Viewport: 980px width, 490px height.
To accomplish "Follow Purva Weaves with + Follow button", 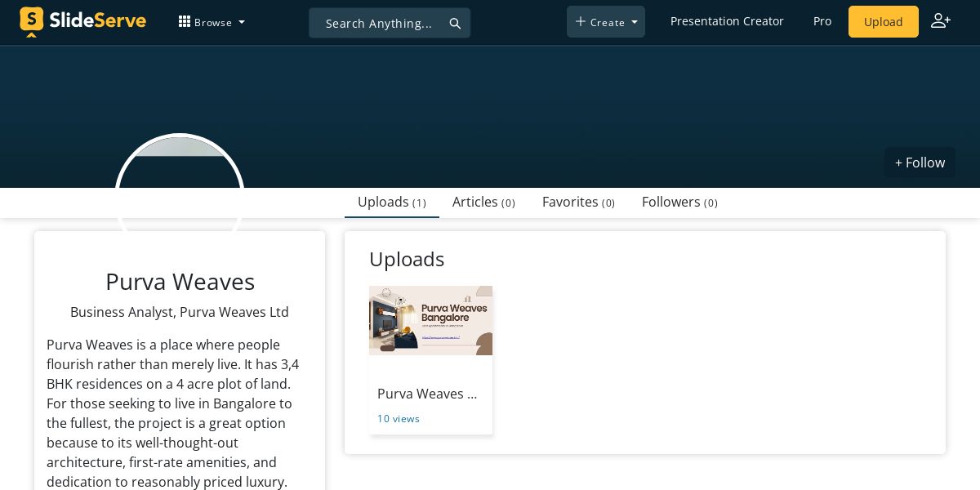I will click(920, 163).
